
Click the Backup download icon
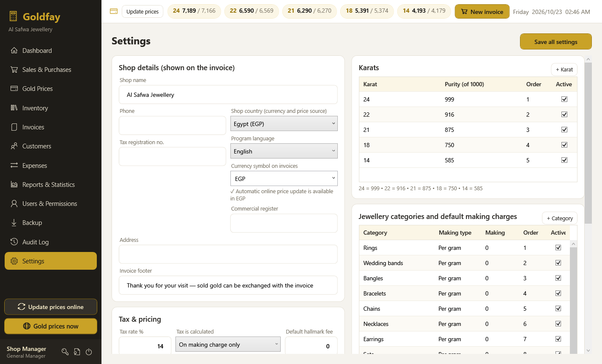click(x=14, y=223)
